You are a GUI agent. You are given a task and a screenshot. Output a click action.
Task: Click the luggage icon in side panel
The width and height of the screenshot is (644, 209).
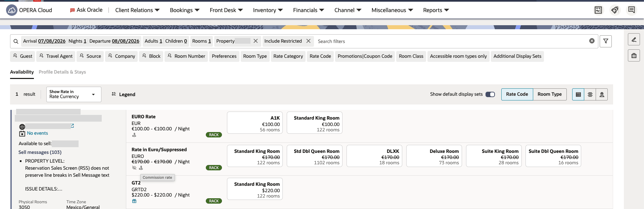coord(634,56)
